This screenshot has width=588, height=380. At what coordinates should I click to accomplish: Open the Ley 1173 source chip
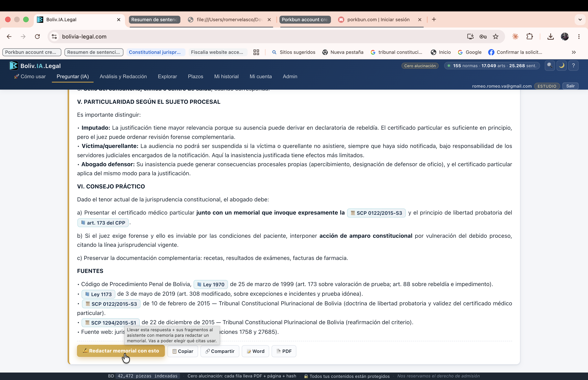98,294
